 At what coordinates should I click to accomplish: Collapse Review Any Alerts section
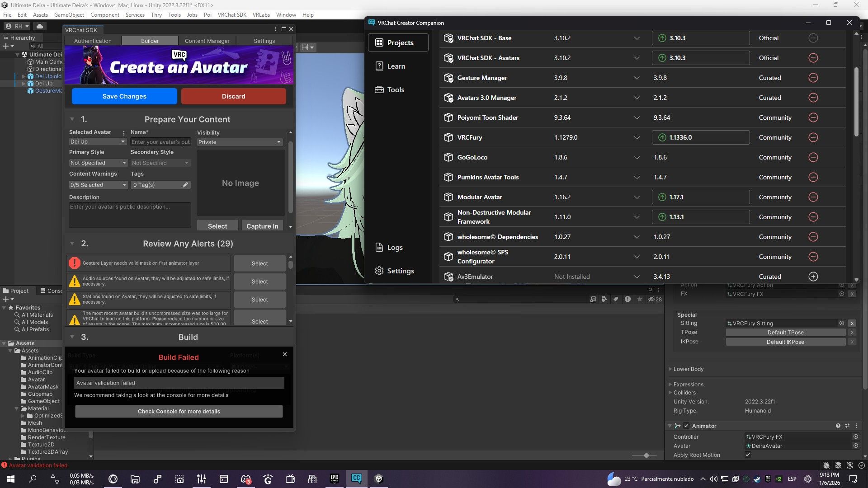click(x=72, y=244)
